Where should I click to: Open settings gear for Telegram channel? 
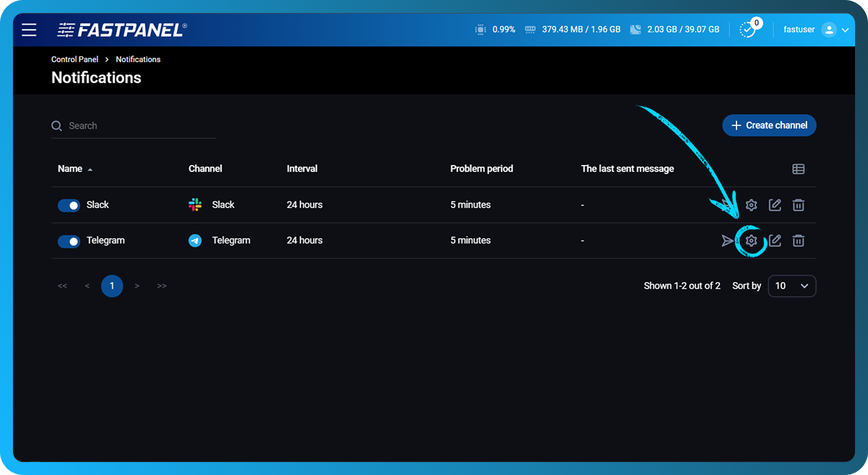[x=751, y=241]
